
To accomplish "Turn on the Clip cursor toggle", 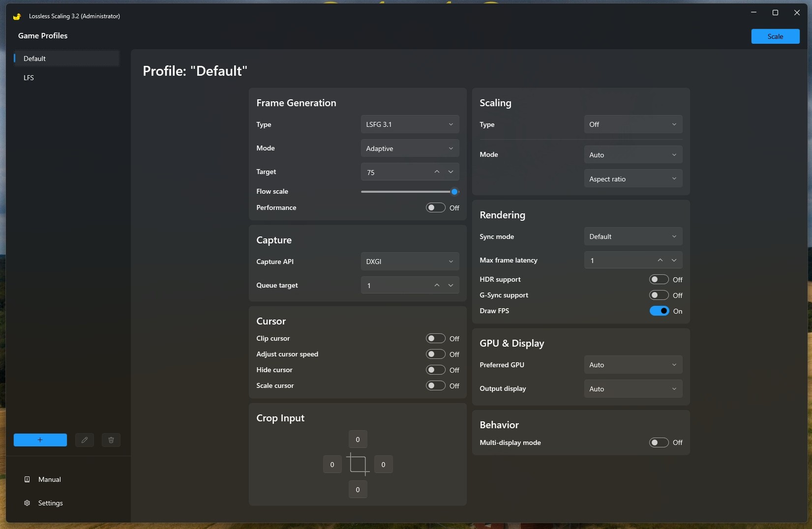I will point(435,338).
